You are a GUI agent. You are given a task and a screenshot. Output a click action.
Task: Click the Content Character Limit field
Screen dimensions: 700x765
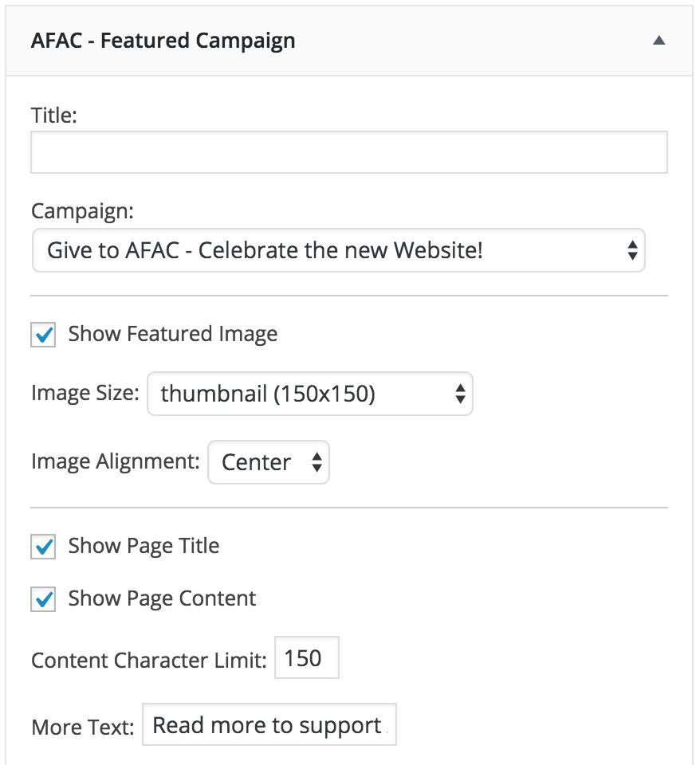point(307,657)
